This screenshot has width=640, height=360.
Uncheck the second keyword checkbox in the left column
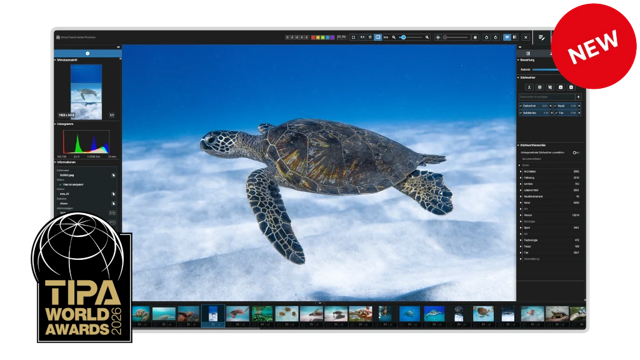[x=521, y=113]
